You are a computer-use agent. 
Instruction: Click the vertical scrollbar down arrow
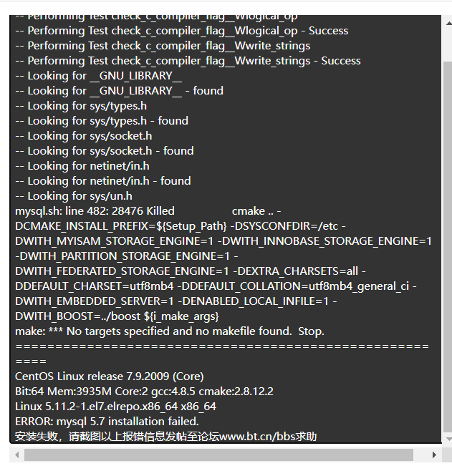click(x=448, y=439)
